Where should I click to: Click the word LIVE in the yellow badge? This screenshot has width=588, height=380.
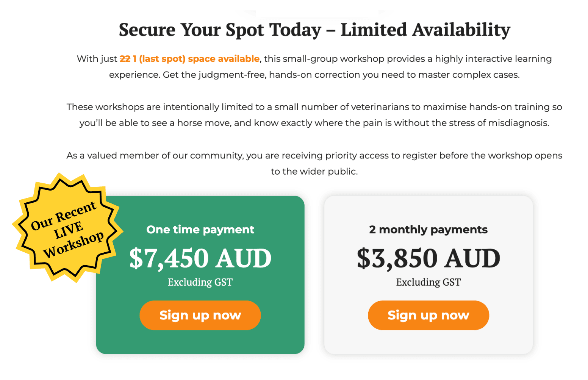68,230
